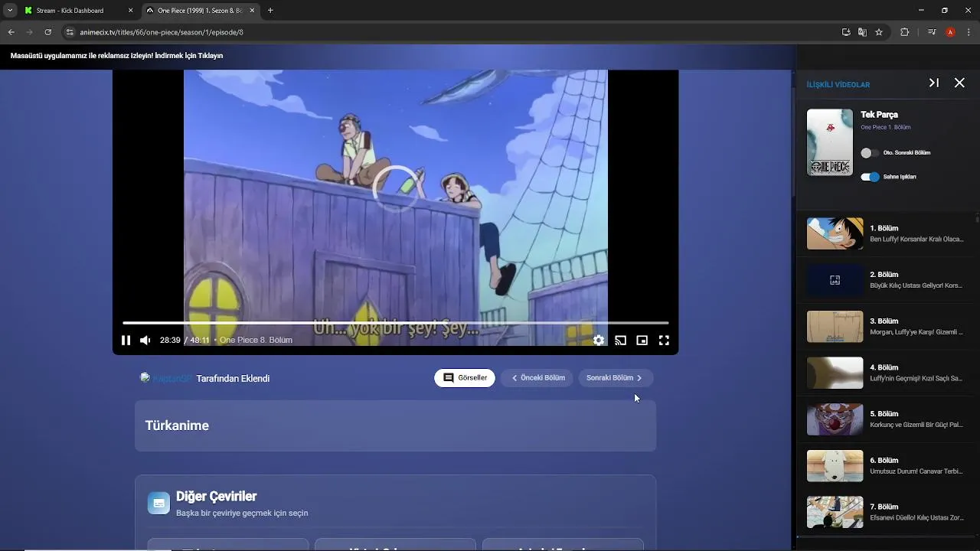Seek along the video progress bar
The width and height of the screenshot is (980, 551).
pos(395,323)
